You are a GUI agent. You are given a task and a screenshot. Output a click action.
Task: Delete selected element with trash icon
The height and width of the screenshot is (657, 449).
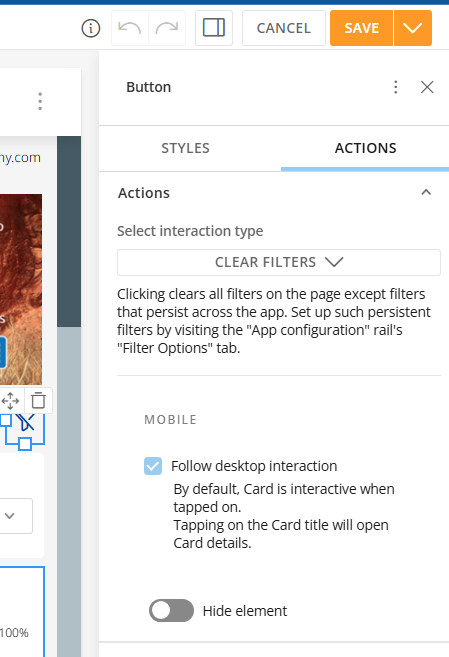[38, 400]
